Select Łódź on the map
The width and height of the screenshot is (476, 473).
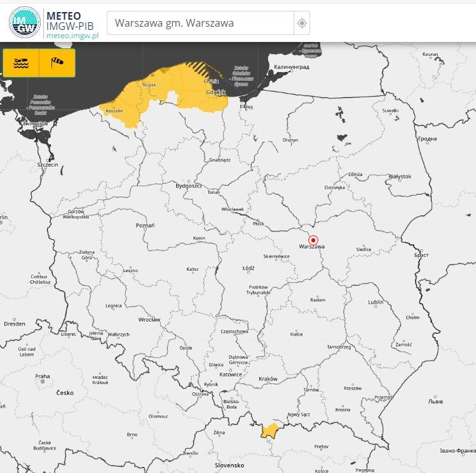[x=248, y=268]
